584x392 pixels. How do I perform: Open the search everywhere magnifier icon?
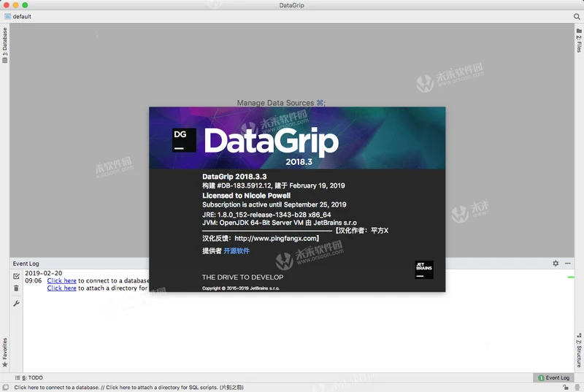click(577, 16)
